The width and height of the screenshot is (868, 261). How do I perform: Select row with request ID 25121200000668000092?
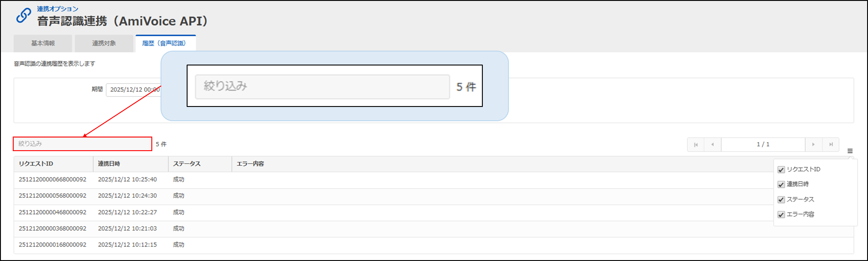coord(53,180)
